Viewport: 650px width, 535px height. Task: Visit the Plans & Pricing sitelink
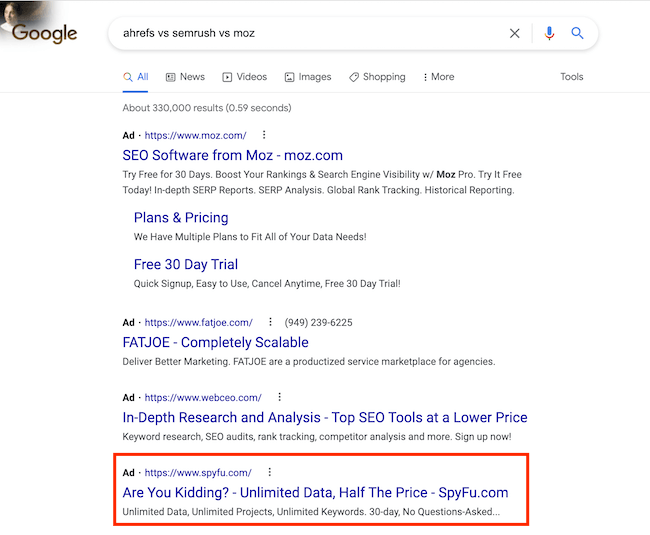(181, 217)
